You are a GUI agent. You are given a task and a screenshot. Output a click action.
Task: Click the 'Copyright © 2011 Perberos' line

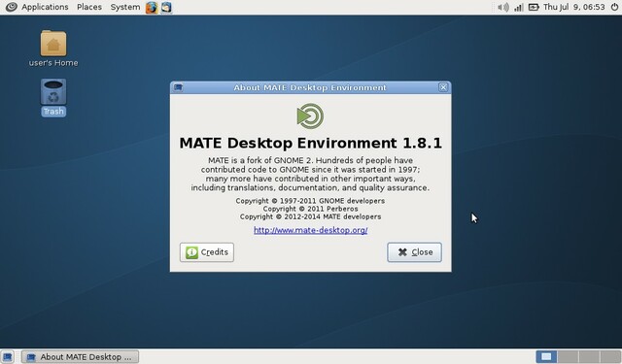pos(310,209)
